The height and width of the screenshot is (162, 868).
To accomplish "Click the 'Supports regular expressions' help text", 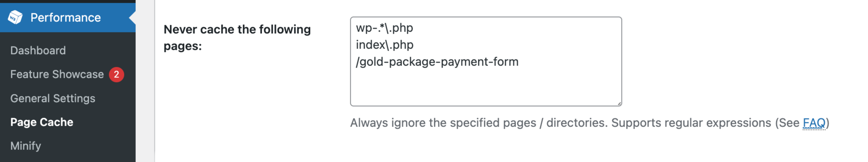I will coord(691,123).
